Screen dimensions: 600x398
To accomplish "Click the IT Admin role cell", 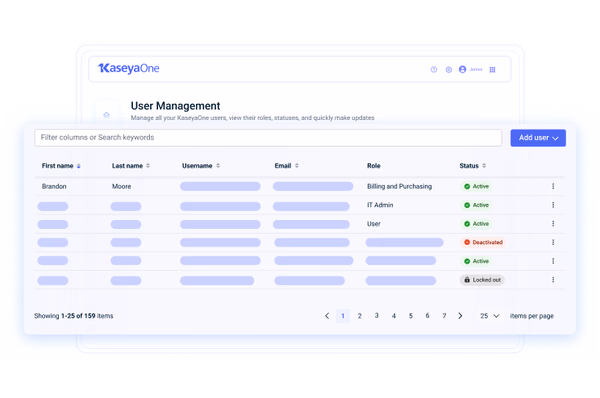I will coord(380,205).
